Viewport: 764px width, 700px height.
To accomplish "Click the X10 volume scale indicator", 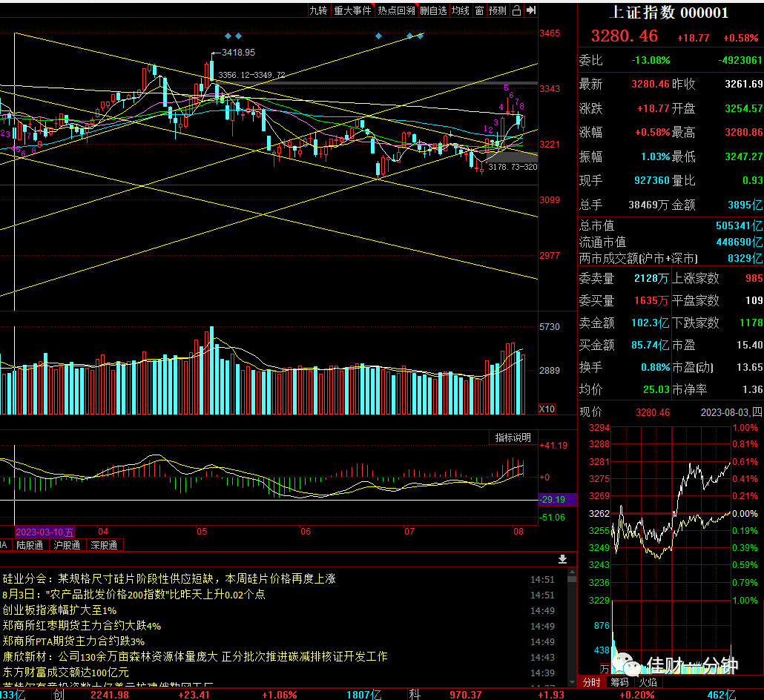I will point(547,409).
